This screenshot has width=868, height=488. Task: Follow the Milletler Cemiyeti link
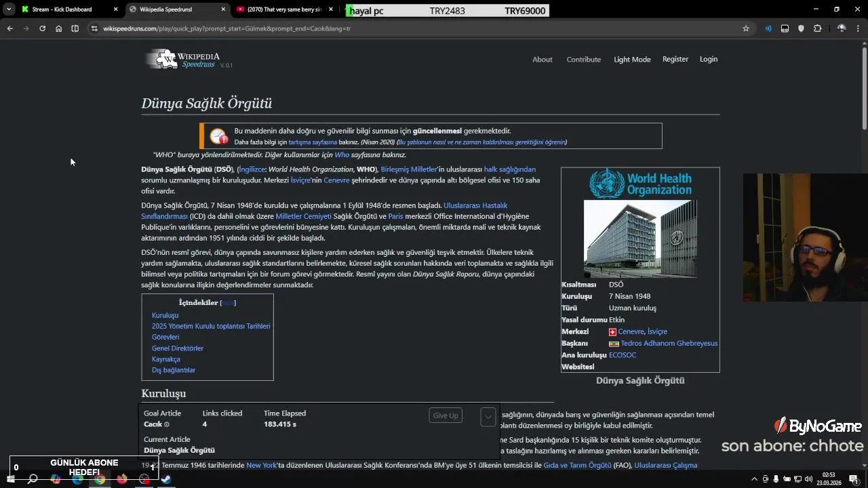[x=303, y=216]
